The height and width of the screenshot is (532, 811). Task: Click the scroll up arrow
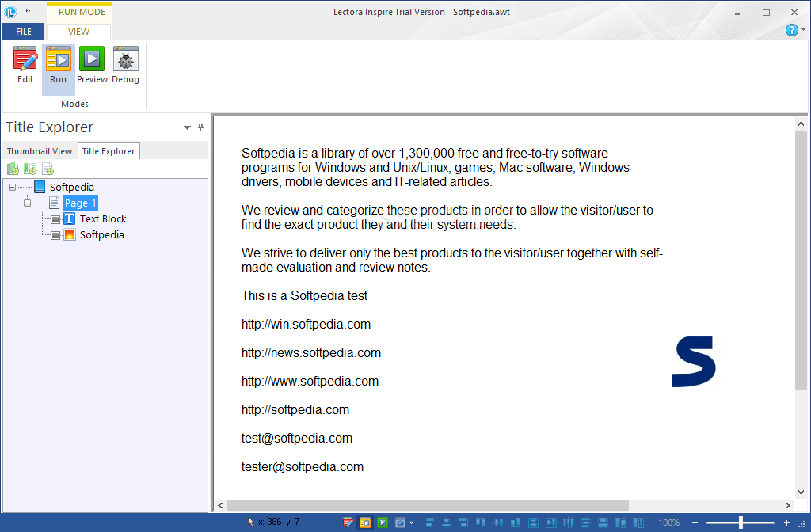801,123
